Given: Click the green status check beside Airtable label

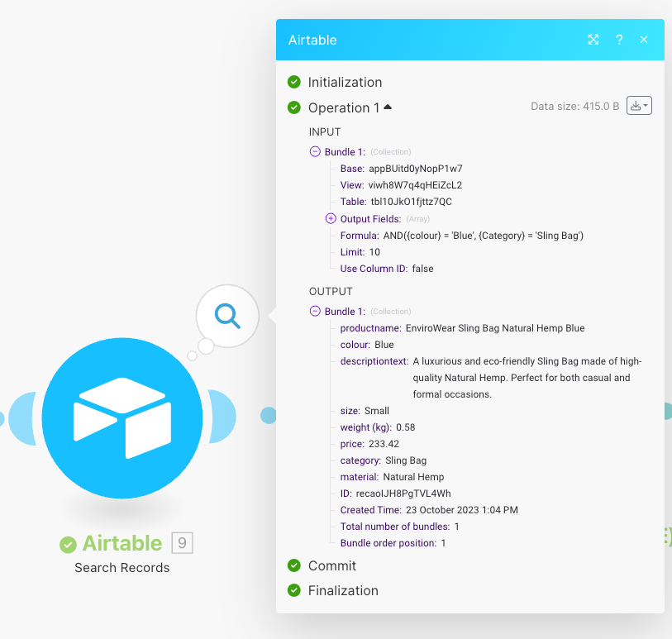Looking at the screenshot, I should 68,545.
